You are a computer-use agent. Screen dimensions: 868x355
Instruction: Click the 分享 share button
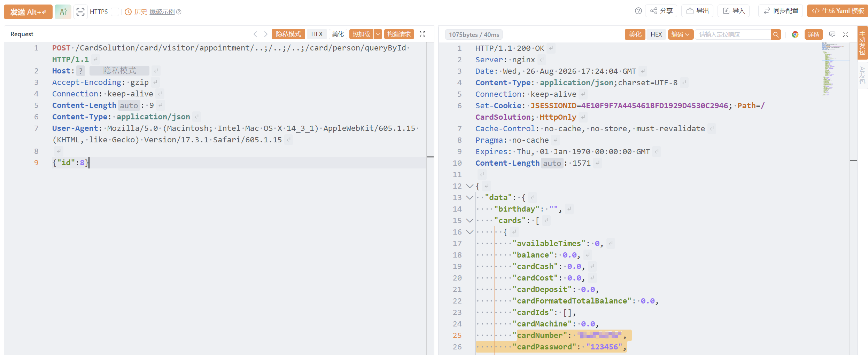pos(661,11)
